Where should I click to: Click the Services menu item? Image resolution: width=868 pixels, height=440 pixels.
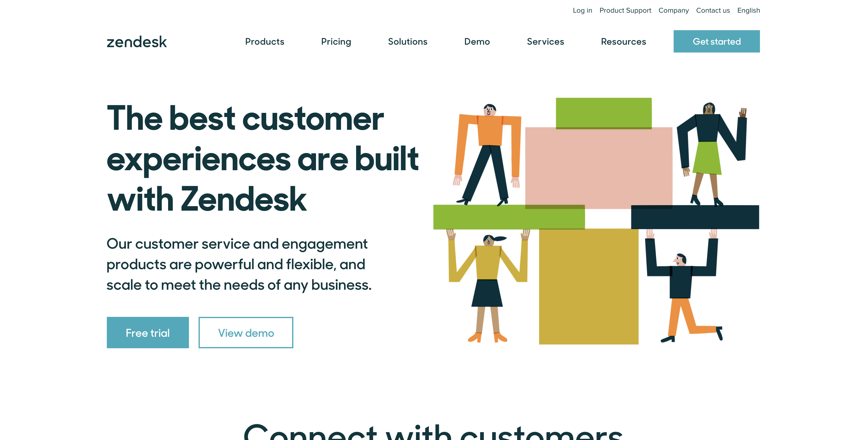point(545,42)
